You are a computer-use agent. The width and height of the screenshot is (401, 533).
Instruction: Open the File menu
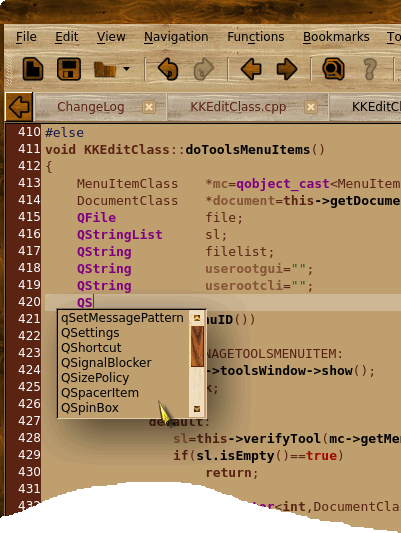click(x=26, y=37)
